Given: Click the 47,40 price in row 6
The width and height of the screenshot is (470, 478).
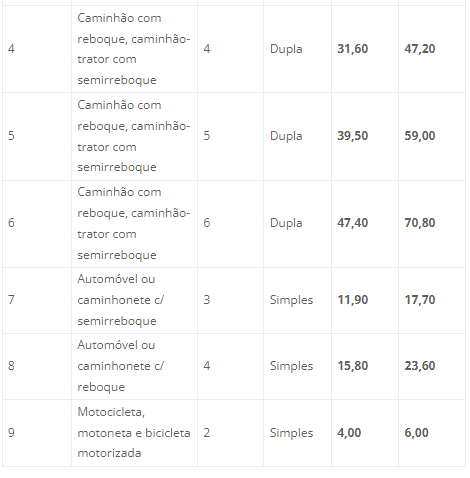Looking at the screenshot, I should pos(353,223).
